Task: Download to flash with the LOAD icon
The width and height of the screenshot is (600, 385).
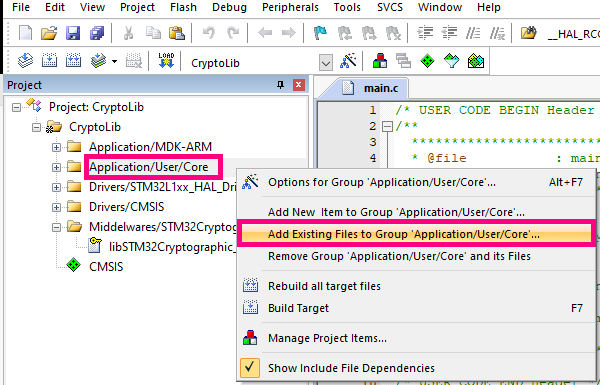Action: coord(166,61)
